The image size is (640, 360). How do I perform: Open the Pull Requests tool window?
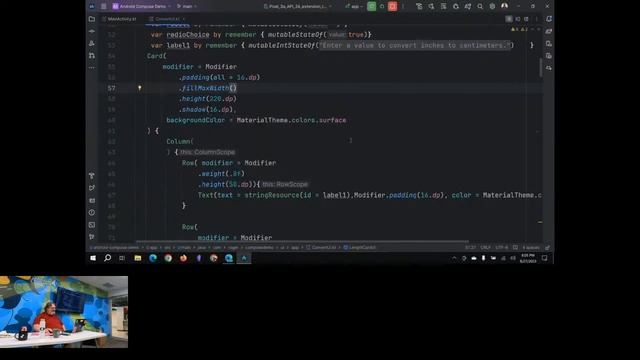pyautogui.click(x=92, y=56)
